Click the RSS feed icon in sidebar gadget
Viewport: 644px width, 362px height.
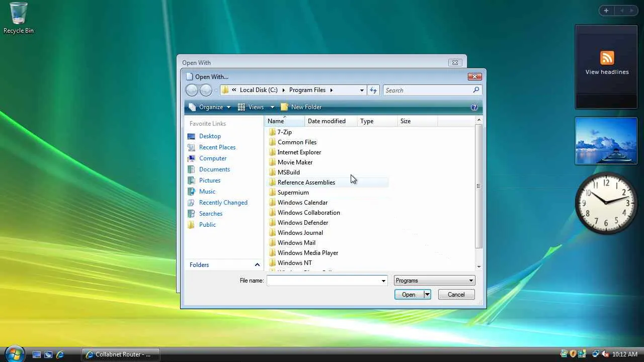tap(607, 58)
